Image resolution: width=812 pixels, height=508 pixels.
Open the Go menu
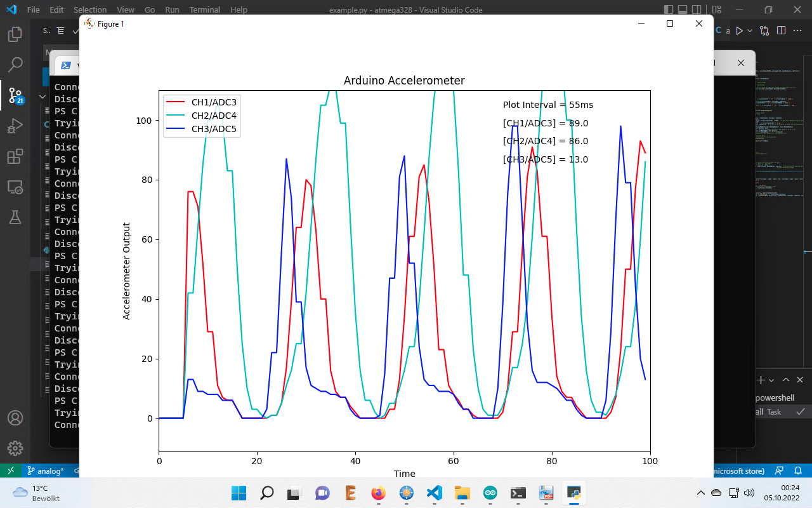(x=150, y=10)
